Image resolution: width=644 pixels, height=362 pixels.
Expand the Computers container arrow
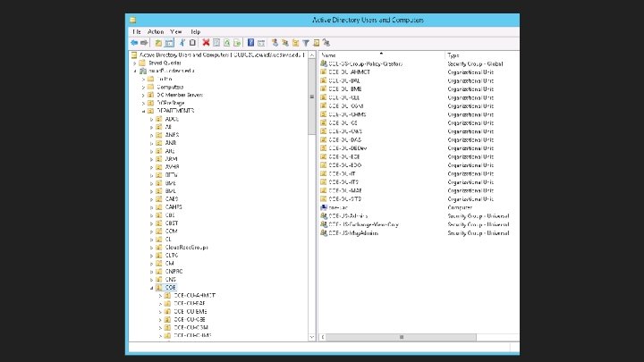point(143,87)
